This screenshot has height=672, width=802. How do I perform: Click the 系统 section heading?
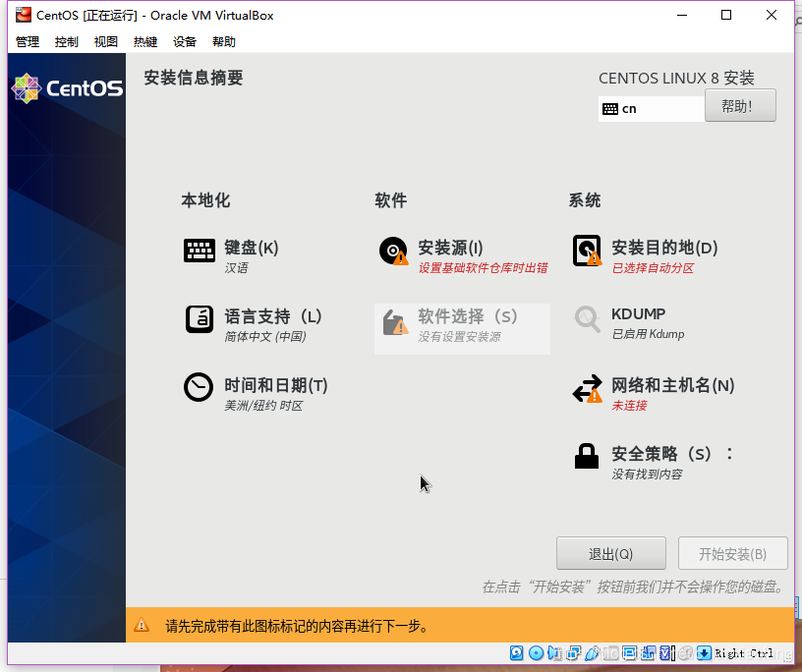585,200
